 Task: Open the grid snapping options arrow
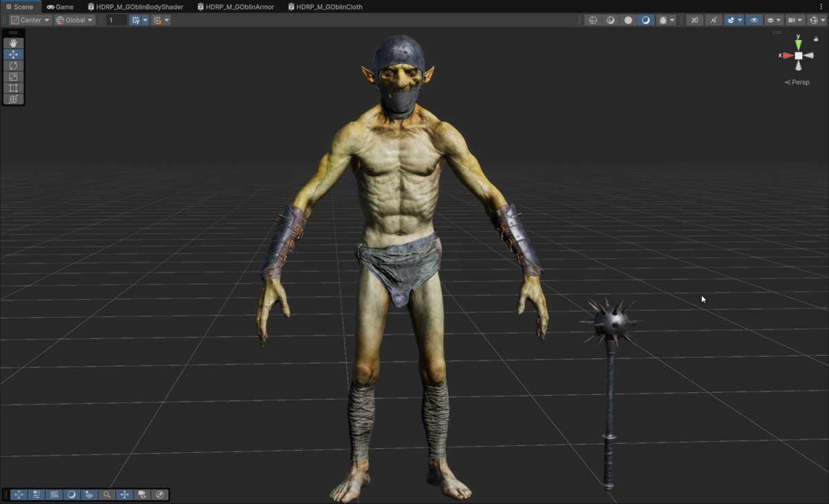(145, 20)
